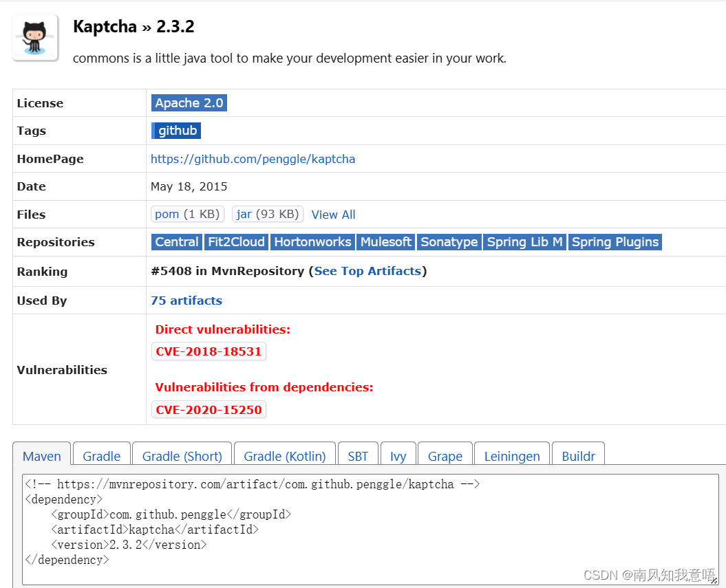Click the 75 artifacts Used By link
Screen dimensions: 726x588
(186, 300)
